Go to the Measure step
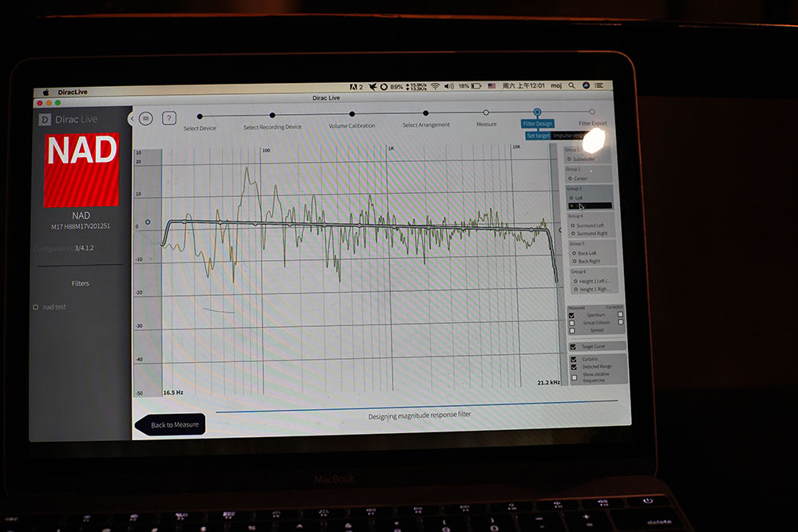798x532 pixels. 486,118
